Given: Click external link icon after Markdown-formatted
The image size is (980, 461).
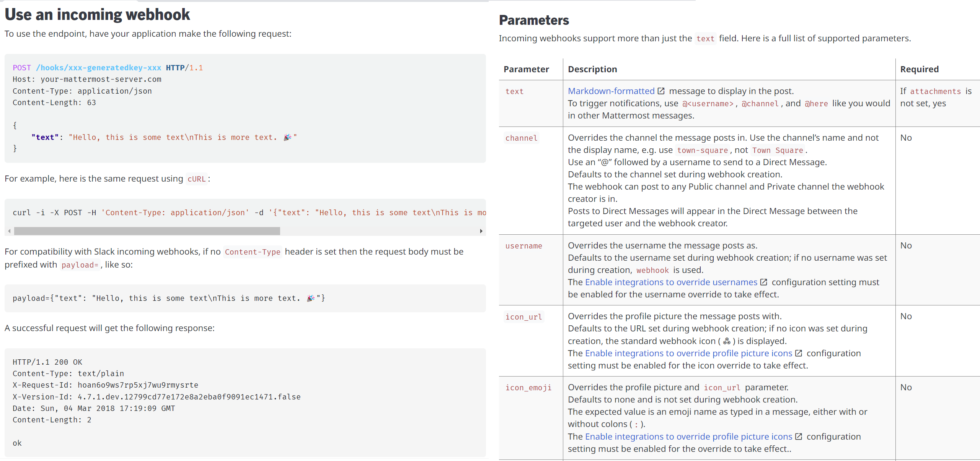Looking at the screenshot, I should tap(661, 91).
